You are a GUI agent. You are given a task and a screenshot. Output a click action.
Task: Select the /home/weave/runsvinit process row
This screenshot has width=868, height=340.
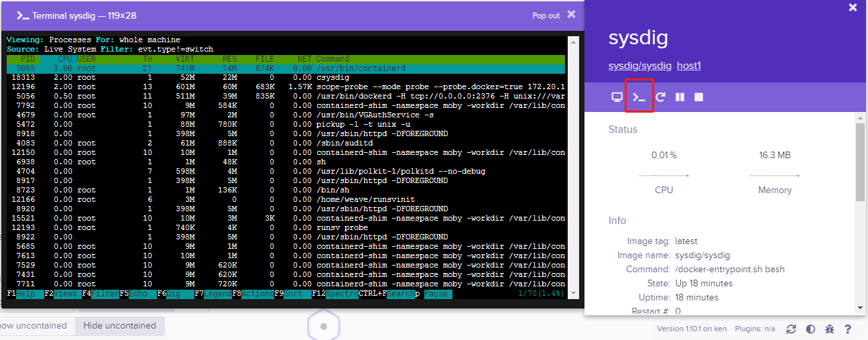286,200
